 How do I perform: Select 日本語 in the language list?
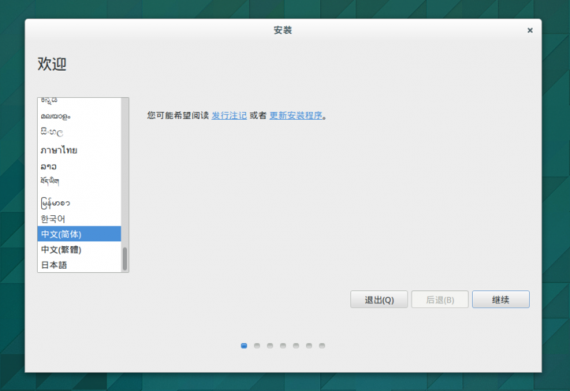79,265
